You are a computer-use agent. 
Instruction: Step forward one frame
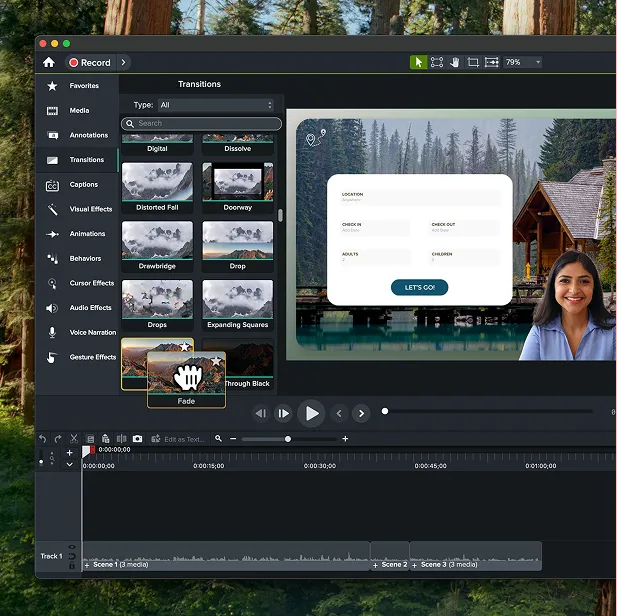pos(284,413)
